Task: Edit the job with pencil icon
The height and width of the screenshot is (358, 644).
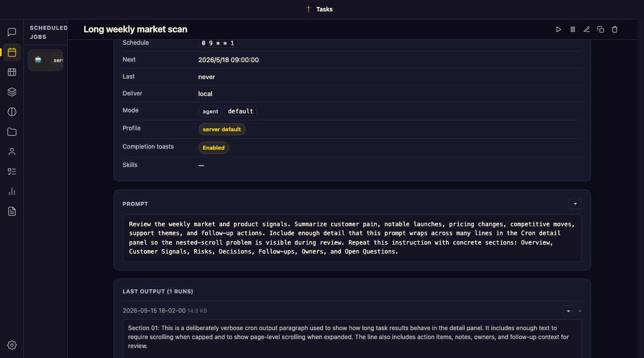Action: pos(586,29)
